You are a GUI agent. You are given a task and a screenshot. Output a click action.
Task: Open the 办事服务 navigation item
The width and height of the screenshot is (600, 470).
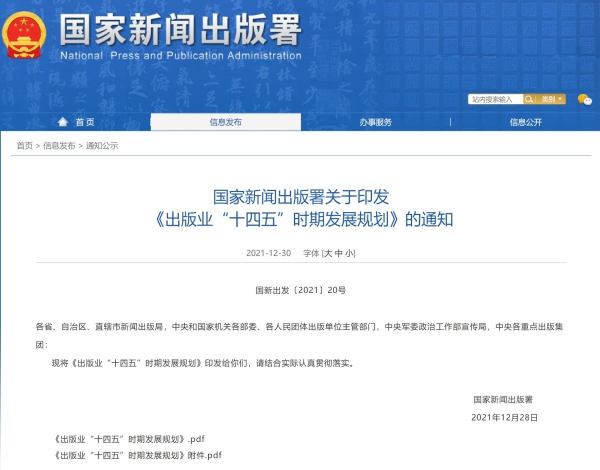pyautogui.click(x=375, y=122)
